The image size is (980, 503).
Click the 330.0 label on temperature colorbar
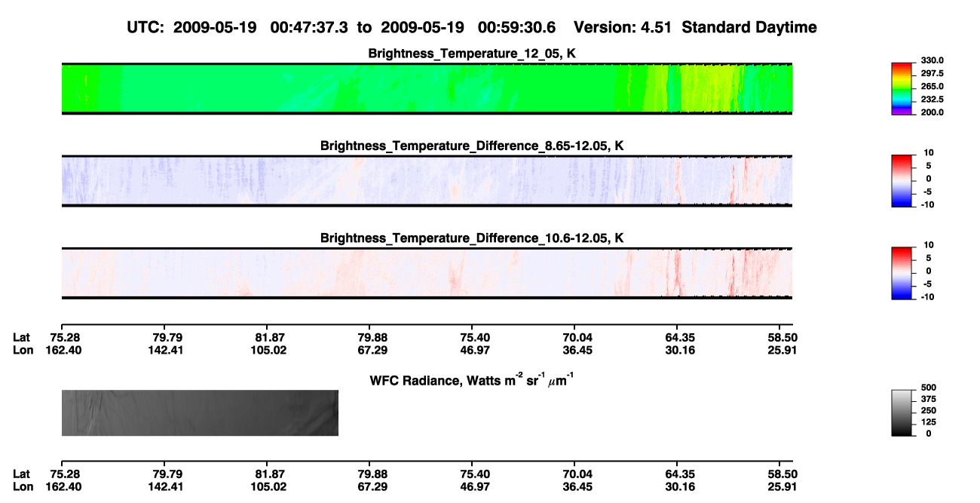coord(933,60)
